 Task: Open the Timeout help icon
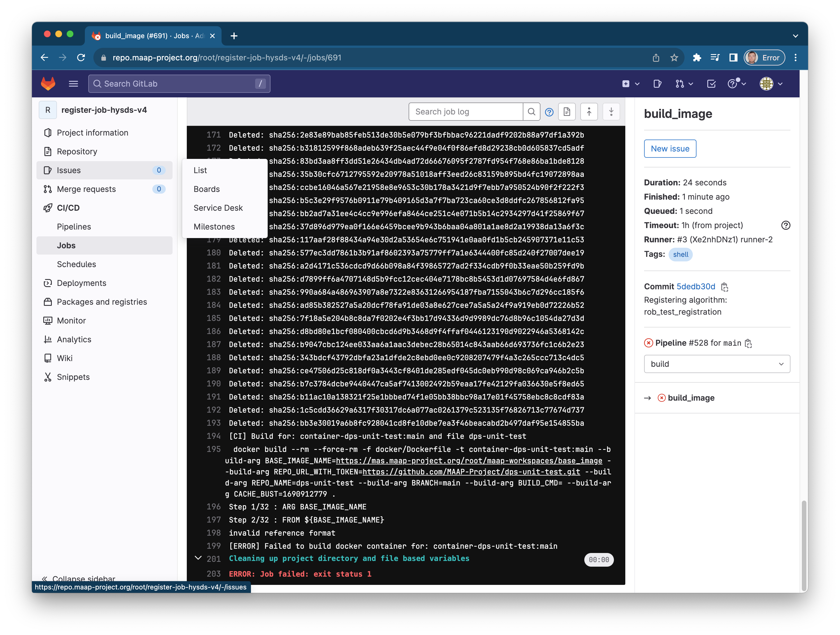pyautogui.click(x=786, y=226)
